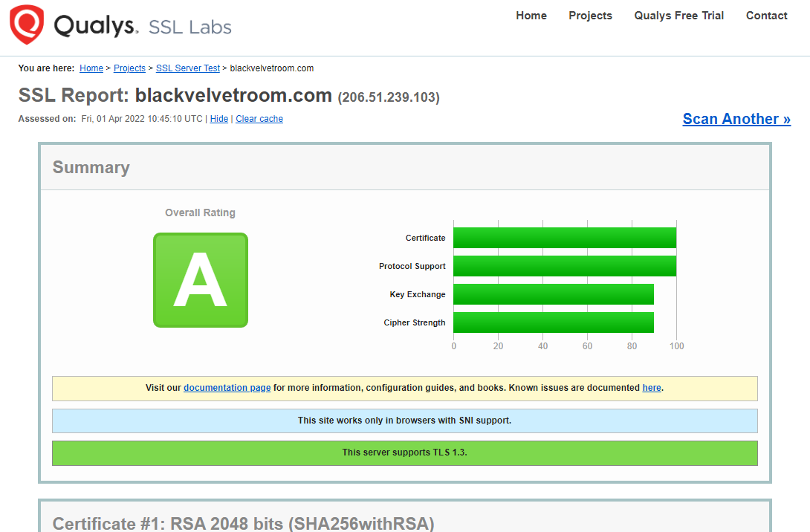Click the 40 axis label on chart
The width and height of the screenshot is (810, 532).
(543, 346)
